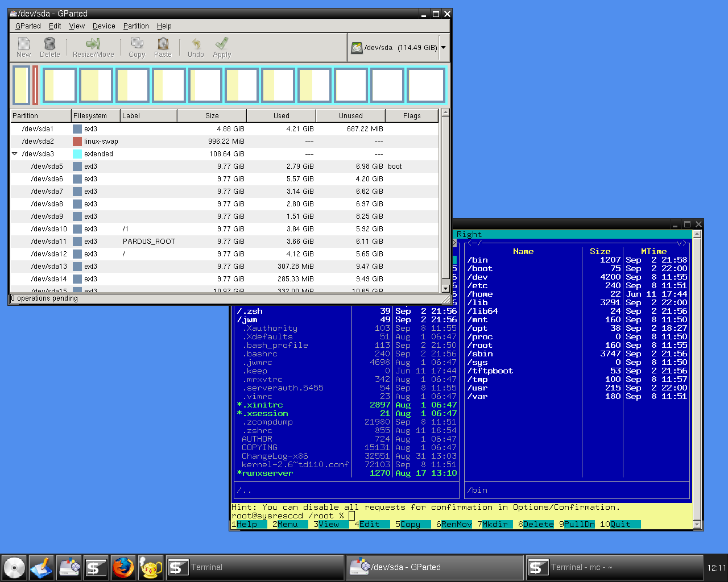Click the 10Quit function key in mc
728x582 pixels.
(620, 524)
